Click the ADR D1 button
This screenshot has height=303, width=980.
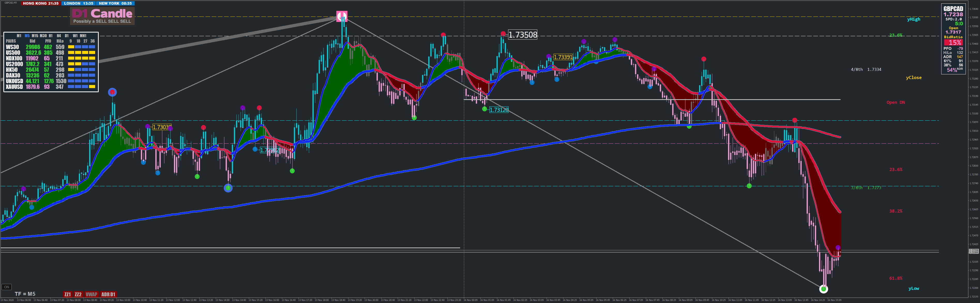coord(108,294)
